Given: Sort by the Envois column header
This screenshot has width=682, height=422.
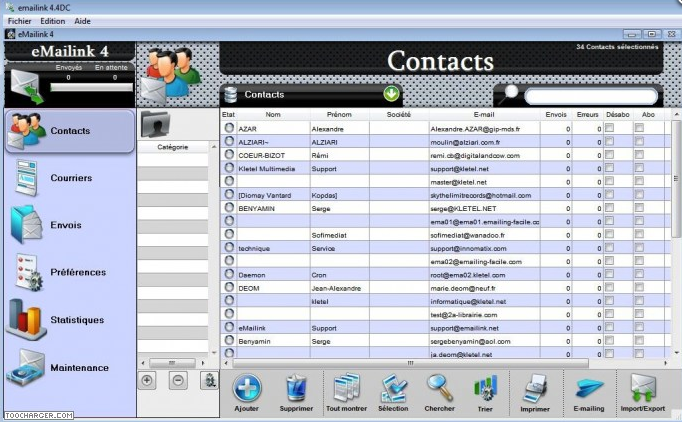Looking at the screenshot, I should click(556, 114).
